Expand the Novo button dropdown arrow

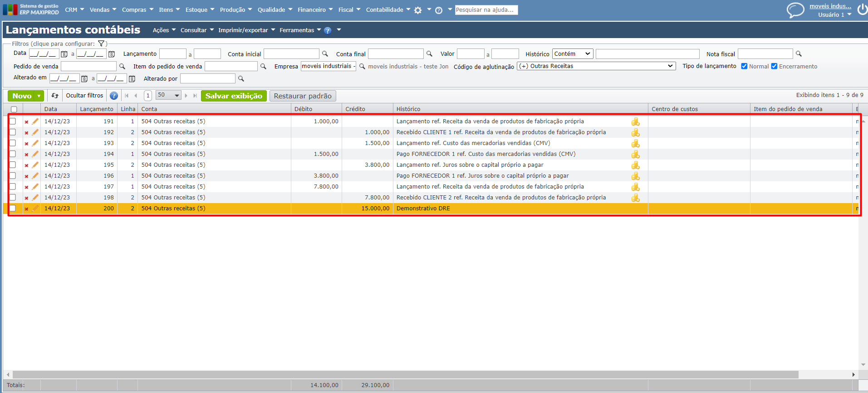pyautogui.click(x=39, y=96)
